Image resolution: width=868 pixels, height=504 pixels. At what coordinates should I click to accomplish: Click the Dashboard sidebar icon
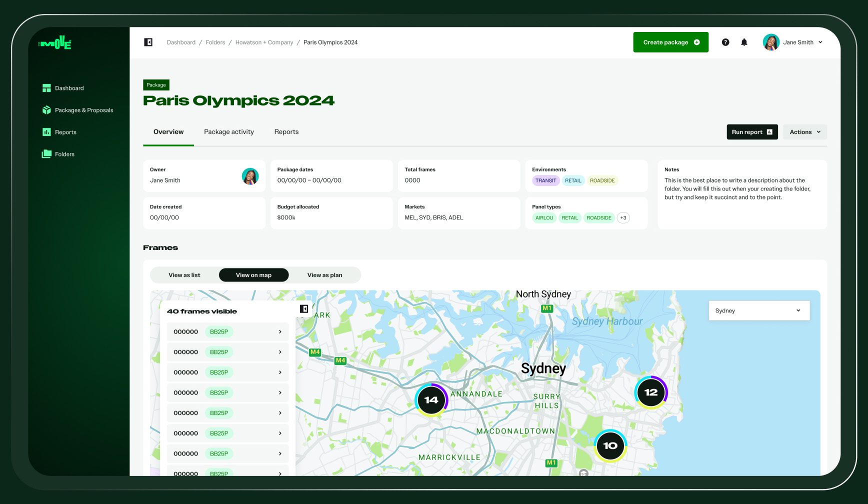[x=46, y=88]
